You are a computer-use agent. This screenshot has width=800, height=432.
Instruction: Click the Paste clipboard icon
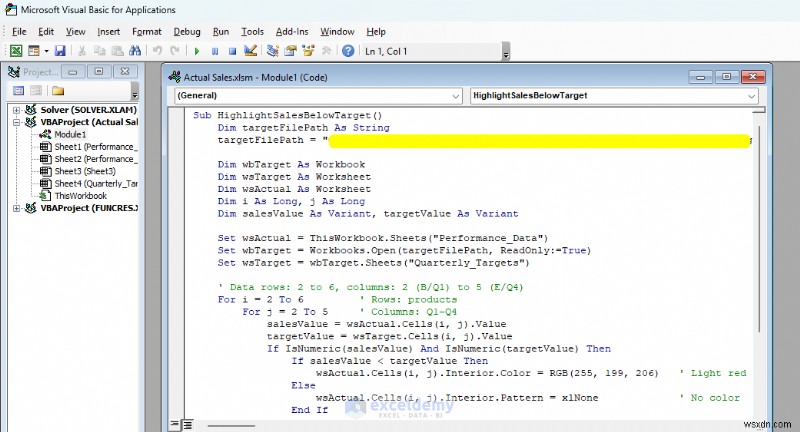(x=117, y=51)
